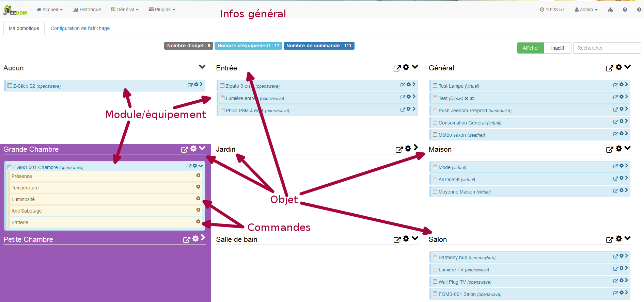
Task: Click gear icon for Petite Chambre
Action: tap(195, 238)
